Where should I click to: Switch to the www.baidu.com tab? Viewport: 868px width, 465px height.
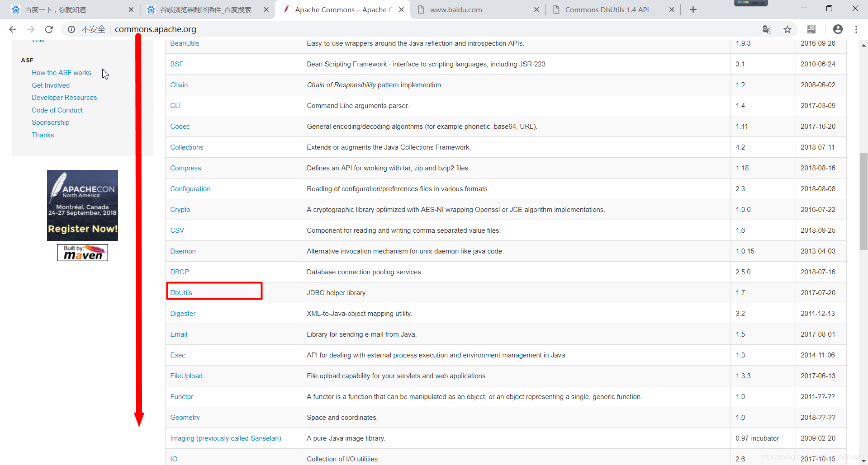click(x=477, y=9)
